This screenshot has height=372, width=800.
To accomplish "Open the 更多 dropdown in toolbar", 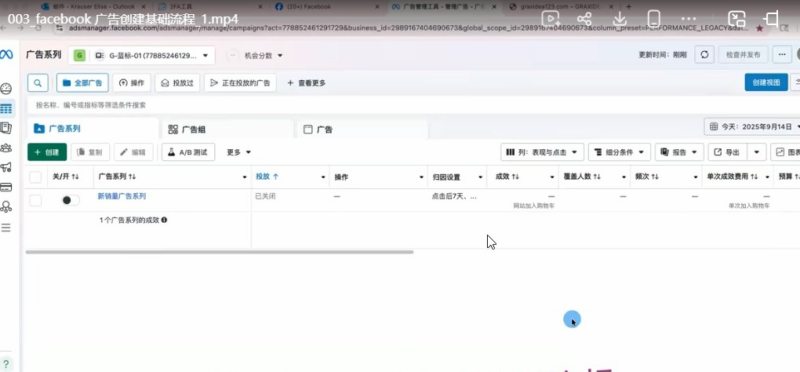I will coord(239,152).
